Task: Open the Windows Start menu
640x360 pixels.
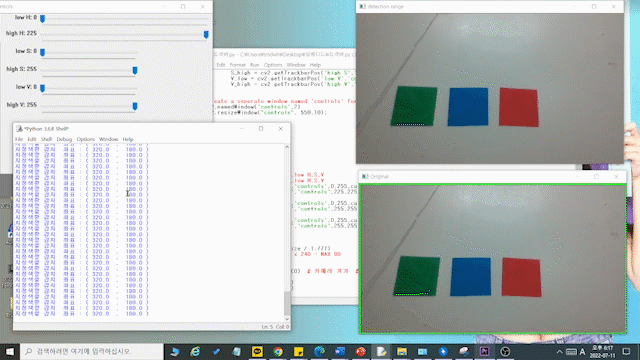Action: pyautogui.click(x=10, y=351)
